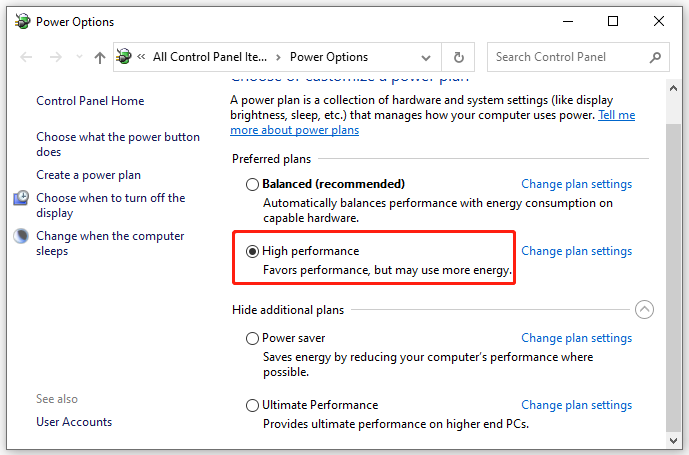Go back using the back arrow

(x=26, y=57)
